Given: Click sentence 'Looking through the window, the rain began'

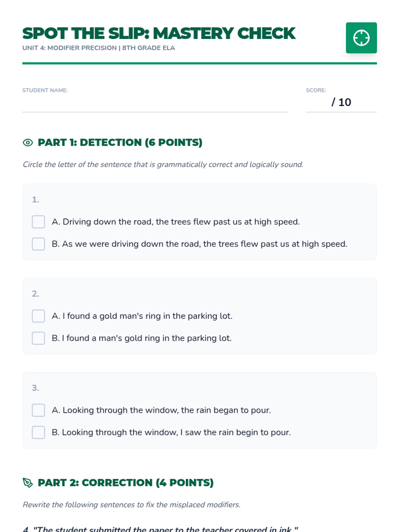Looking at the screenshot, I should tap(161, 410).
